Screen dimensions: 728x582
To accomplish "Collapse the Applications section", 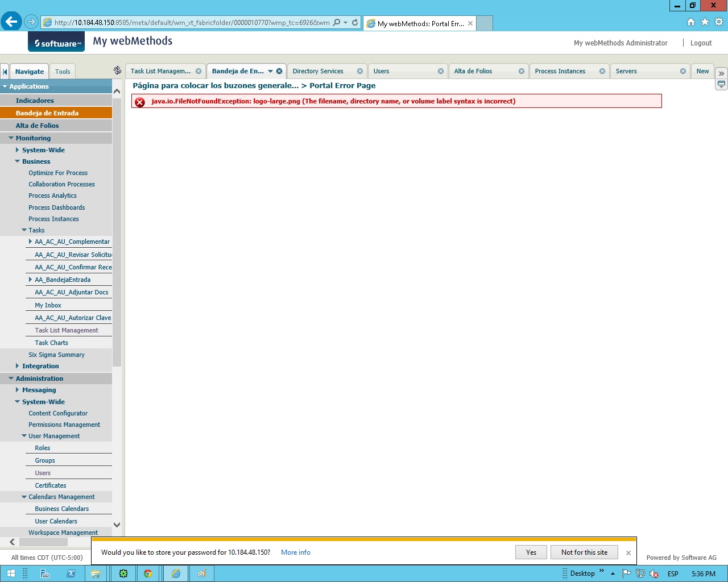I will tap(5, 86).
